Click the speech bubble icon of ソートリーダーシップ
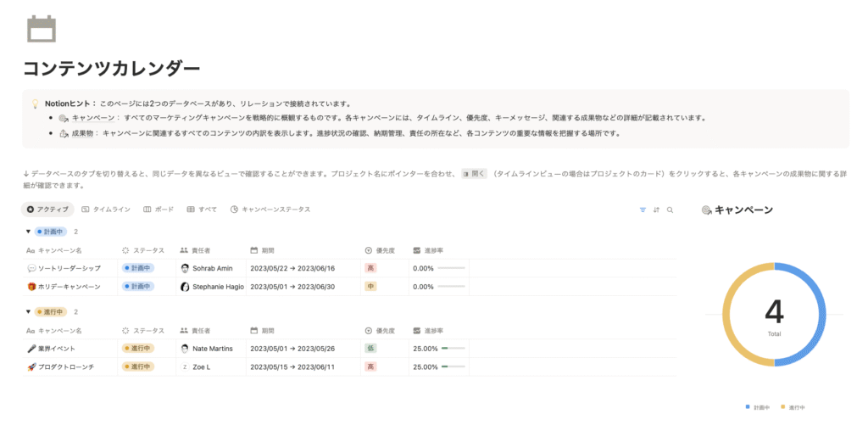 pyautogui.click(x=31, y=268)
